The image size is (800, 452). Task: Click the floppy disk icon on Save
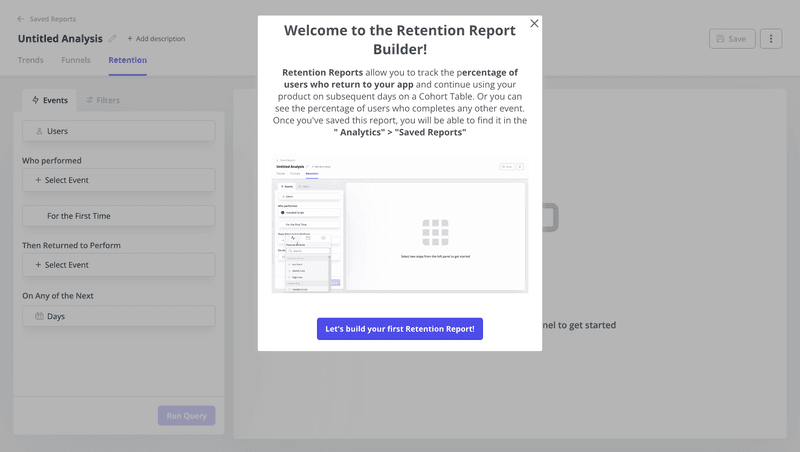(x=720, y=39)
